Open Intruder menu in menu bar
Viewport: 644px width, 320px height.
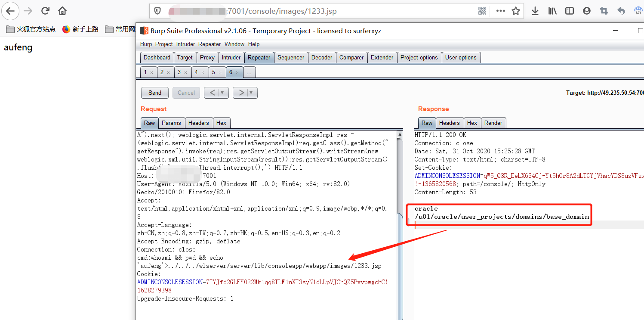185,44
